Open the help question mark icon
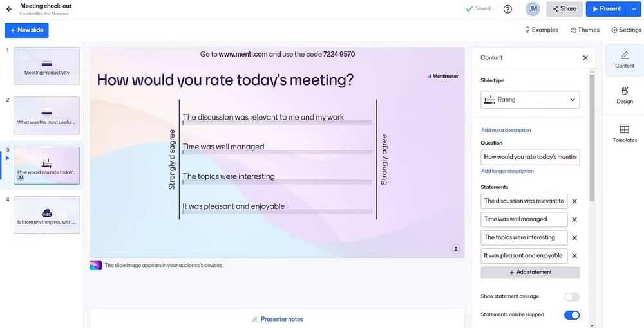 [x=507, y=9]
